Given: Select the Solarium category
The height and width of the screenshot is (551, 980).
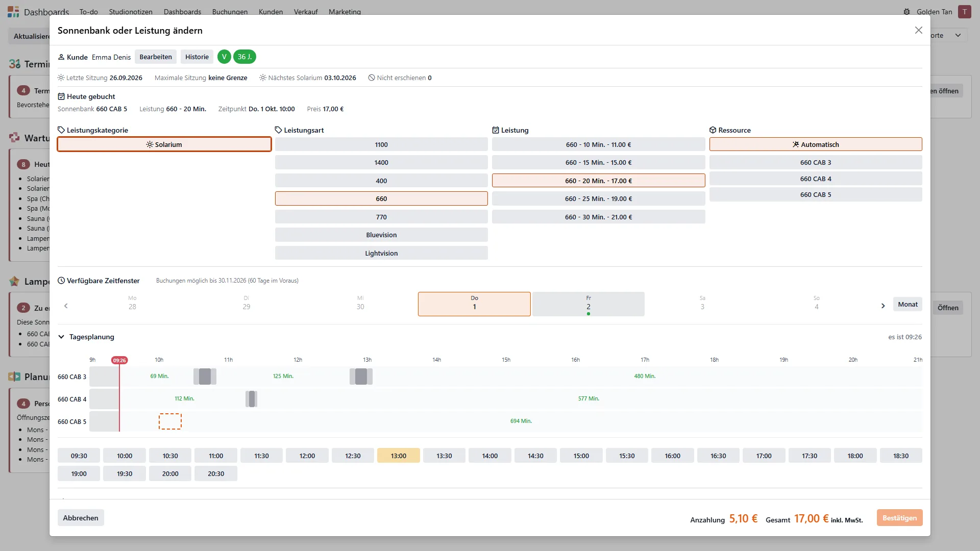Looking at the screenshot, I should 164,144.
